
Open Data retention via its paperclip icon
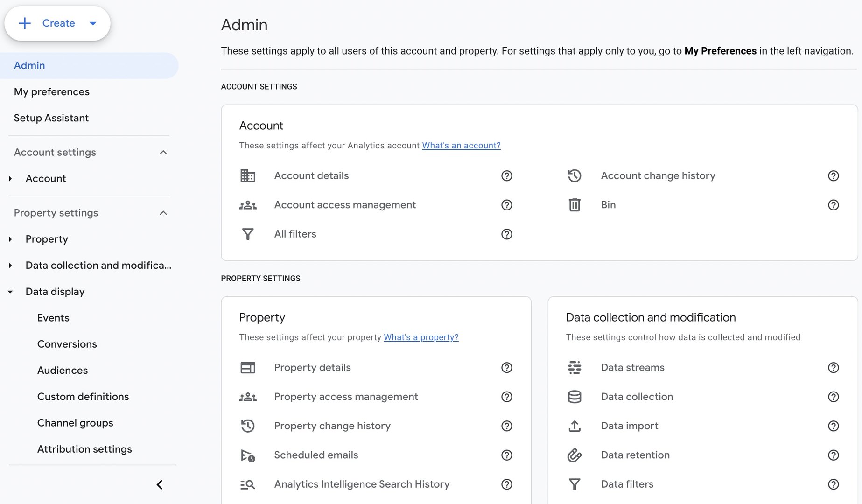(575, 455)
